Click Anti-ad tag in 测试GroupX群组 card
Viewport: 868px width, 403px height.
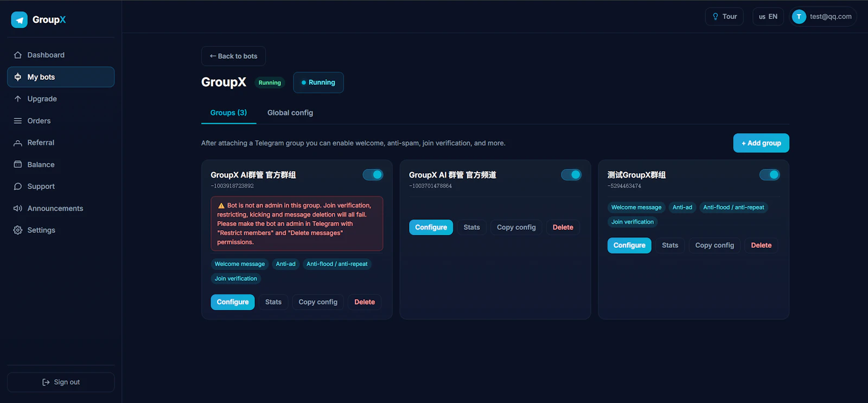[x=682, y=207]
